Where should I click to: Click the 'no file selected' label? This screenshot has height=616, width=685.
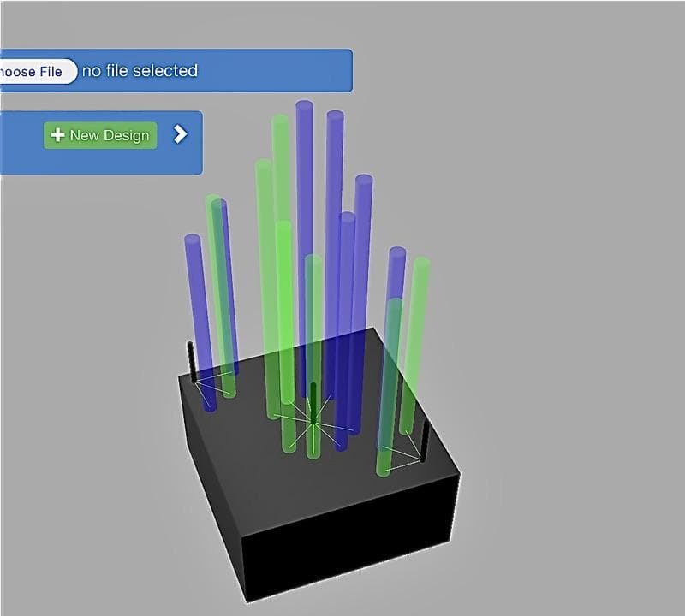(x=140, y=71)
